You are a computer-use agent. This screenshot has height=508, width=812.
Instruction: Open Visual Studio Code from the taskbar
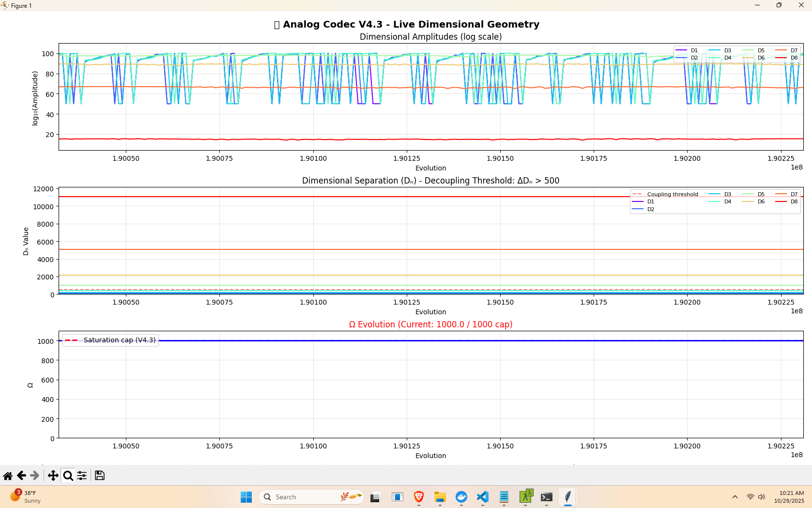(x=483, y=497)
